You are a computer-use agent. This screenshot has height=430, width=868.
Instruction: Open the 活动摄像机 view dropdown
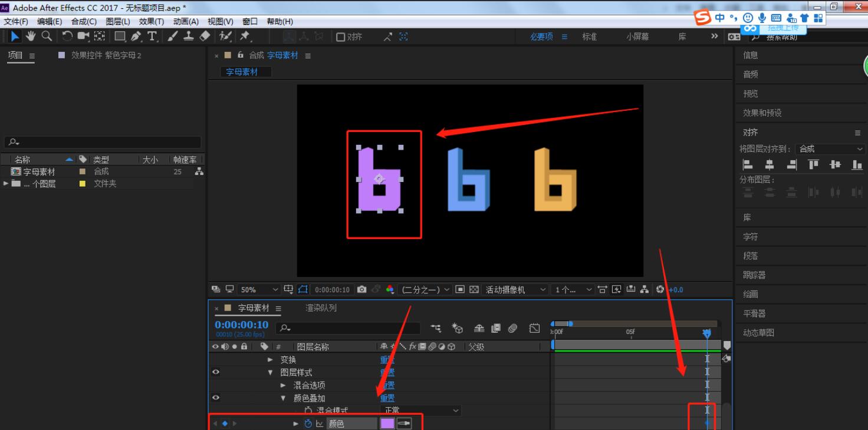click(x=515, y=289)
